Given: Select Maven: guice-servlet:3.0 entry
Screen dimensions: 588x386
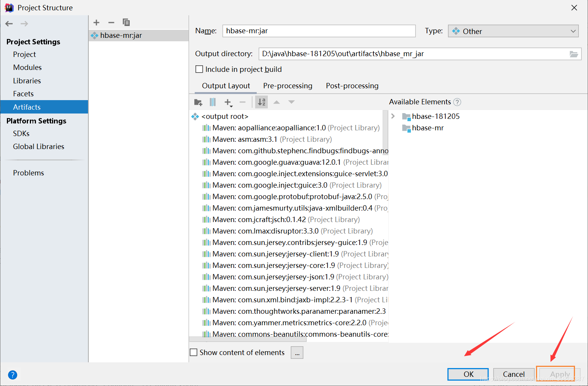Looking at the screenshot, I should tap(295, 174).
